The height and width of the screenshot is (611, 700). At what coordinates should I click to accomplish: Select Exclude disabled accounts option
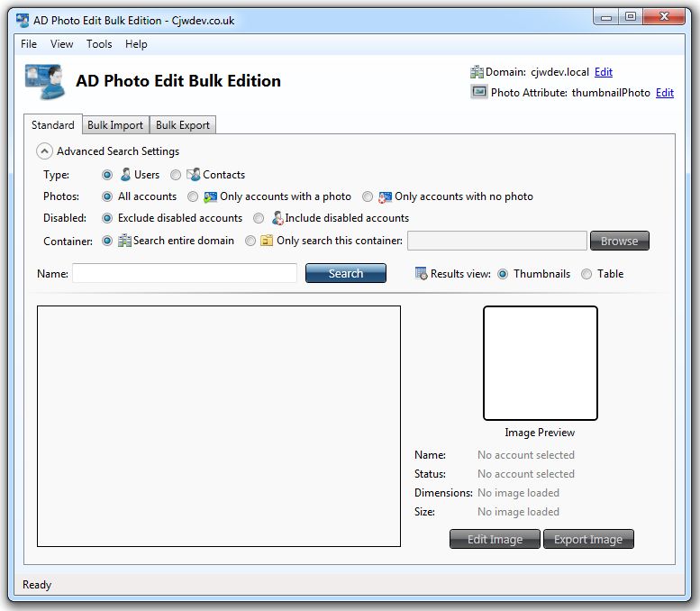[107, 218]
